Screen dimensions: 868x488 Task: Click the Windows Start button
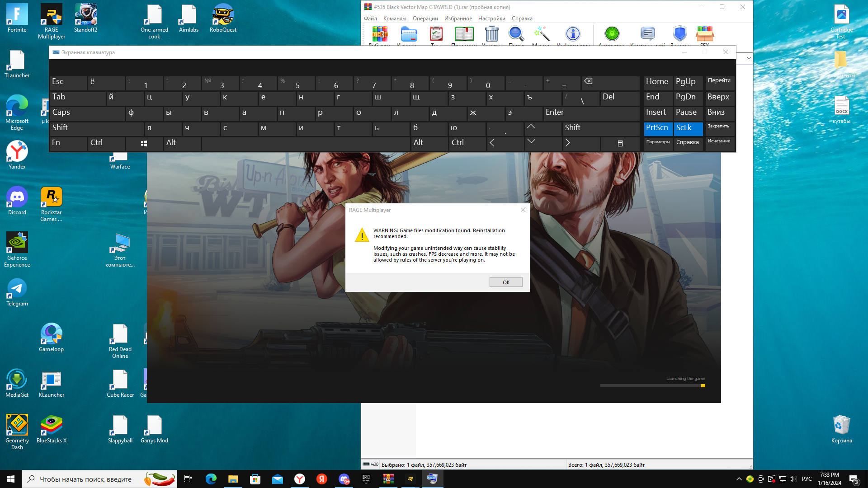[11, 479]
